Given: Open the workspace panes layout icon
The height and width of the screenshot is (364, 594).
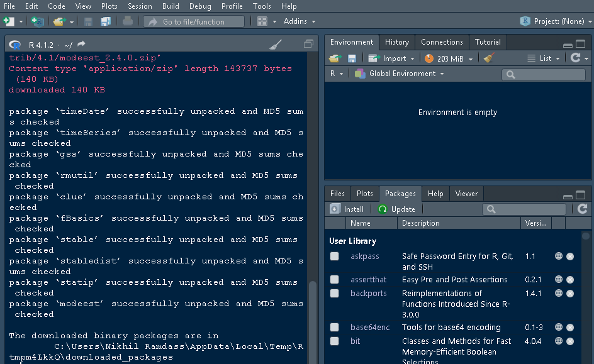Looking at the screenshot, I should tap(263, 21).
